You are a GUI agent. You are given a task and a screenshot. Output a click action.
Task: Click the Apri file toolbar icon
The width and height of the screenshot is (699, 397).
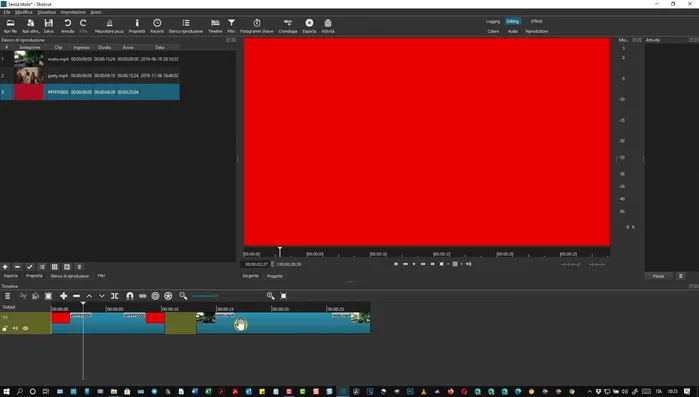pyautogui.click(x=10, y=26)
